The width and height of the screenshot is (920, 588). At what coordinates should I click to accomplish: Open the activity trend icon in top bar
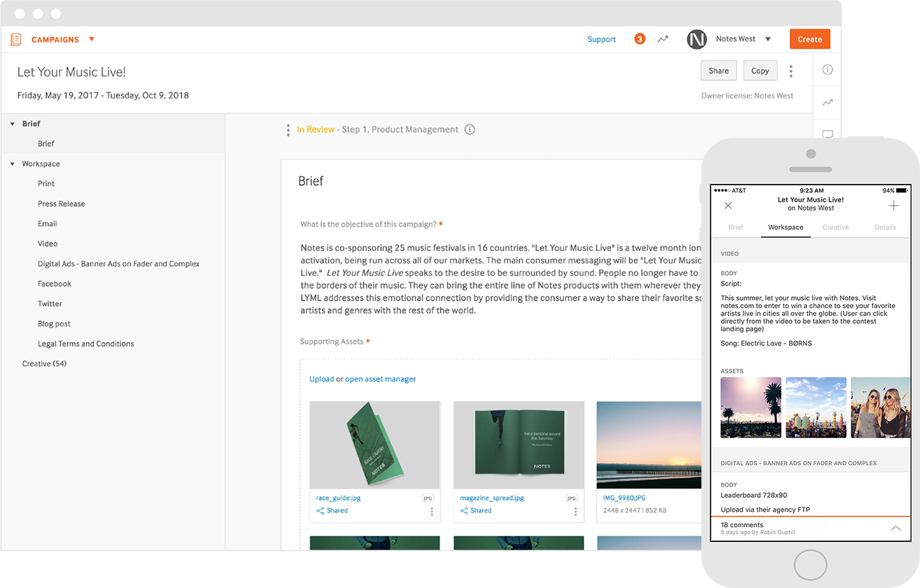(663, 39)
